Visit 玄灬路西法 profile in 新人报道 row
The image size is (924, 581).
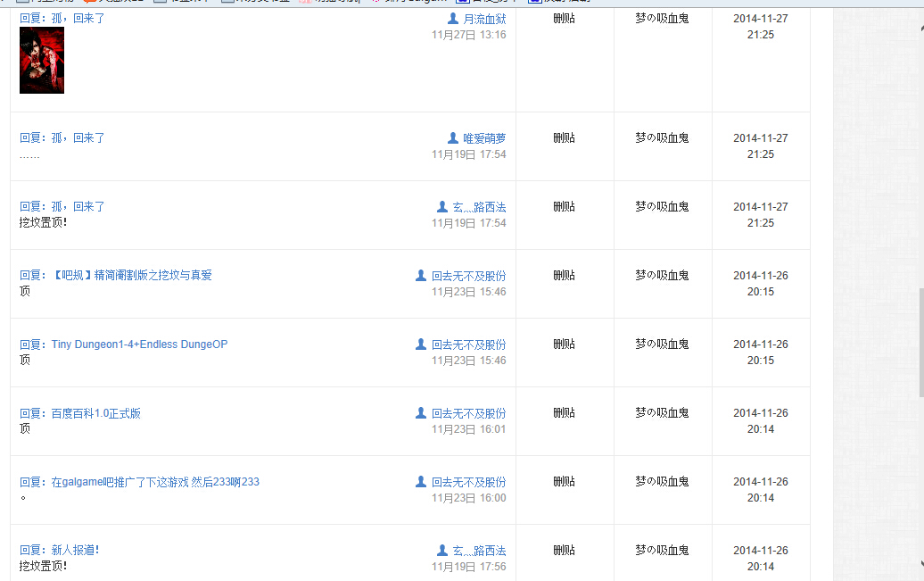[479, 551]
